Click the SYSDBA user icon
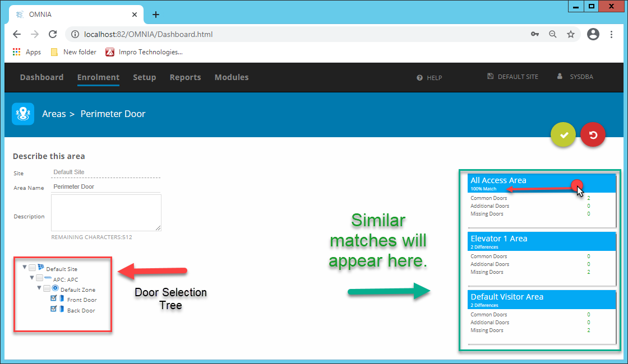This screenshot has width=628, height=364. pyautogui.click(x=560, y=76)
